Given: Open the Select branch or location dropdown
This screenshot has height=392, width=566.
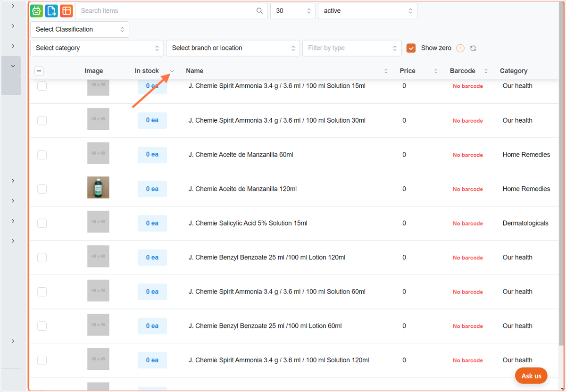Looking at the screenshot, I should pos(233,48).
